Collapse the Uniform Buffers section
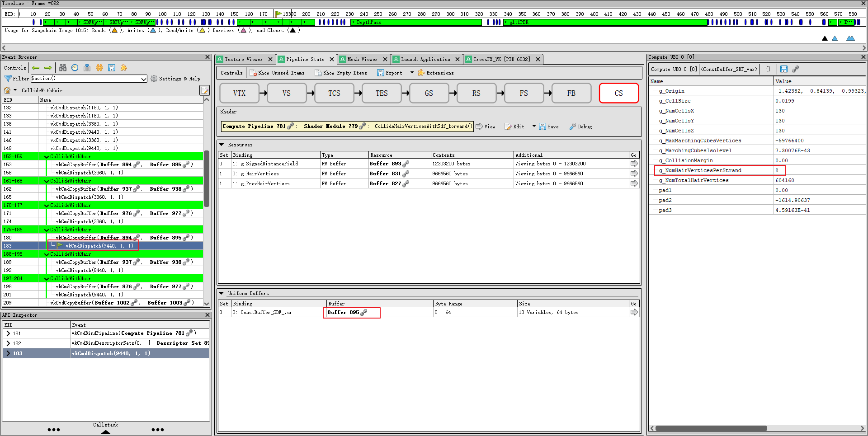The height and width of the screenshot is (436, 868). 222,293
